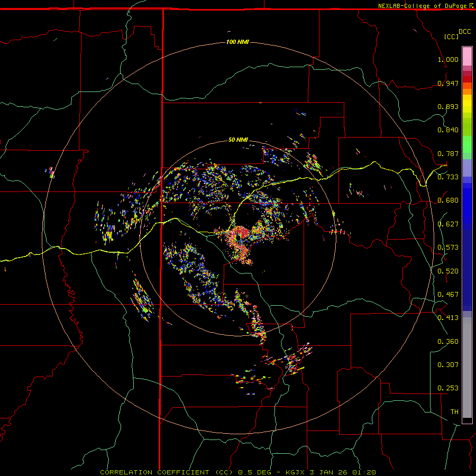
Task: Pick the red band in the color bar
Action: (x=467, y=79)
